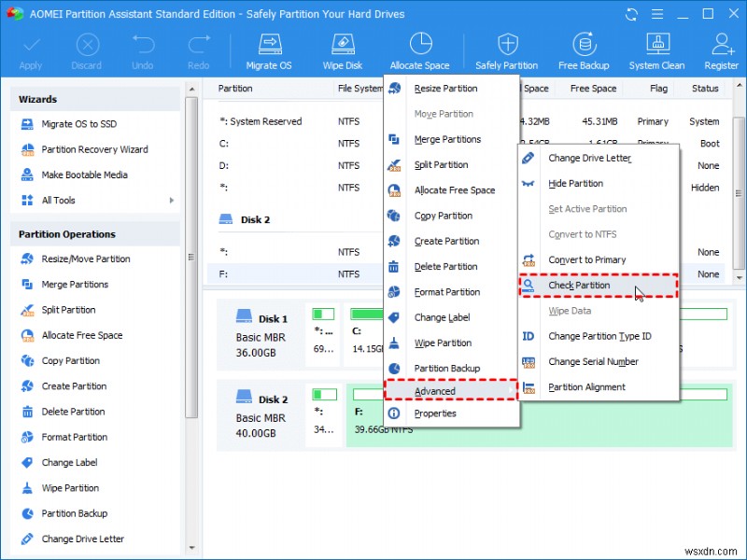Click the refresh icon in the title bar
Viewport: 747px width, 560px height.
[631, 14]
